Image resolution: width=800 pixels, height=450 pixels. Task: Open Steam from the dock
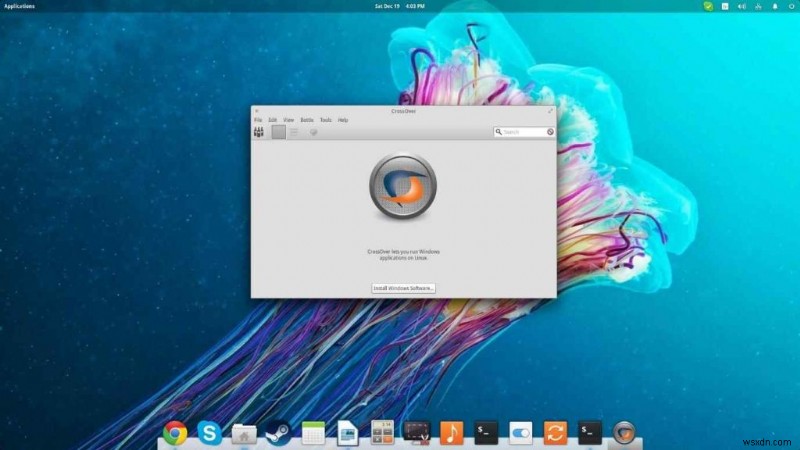pos(277,432)
